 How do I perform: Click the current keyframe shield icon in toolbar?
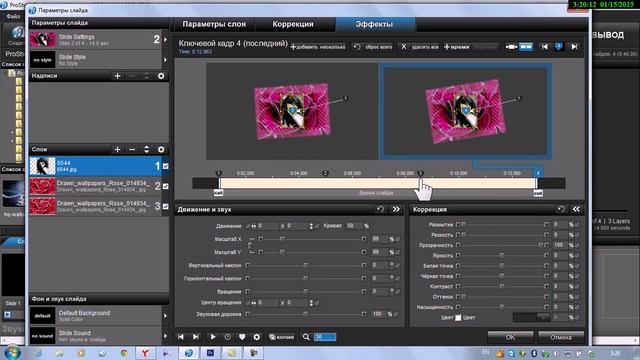[559, 47]
